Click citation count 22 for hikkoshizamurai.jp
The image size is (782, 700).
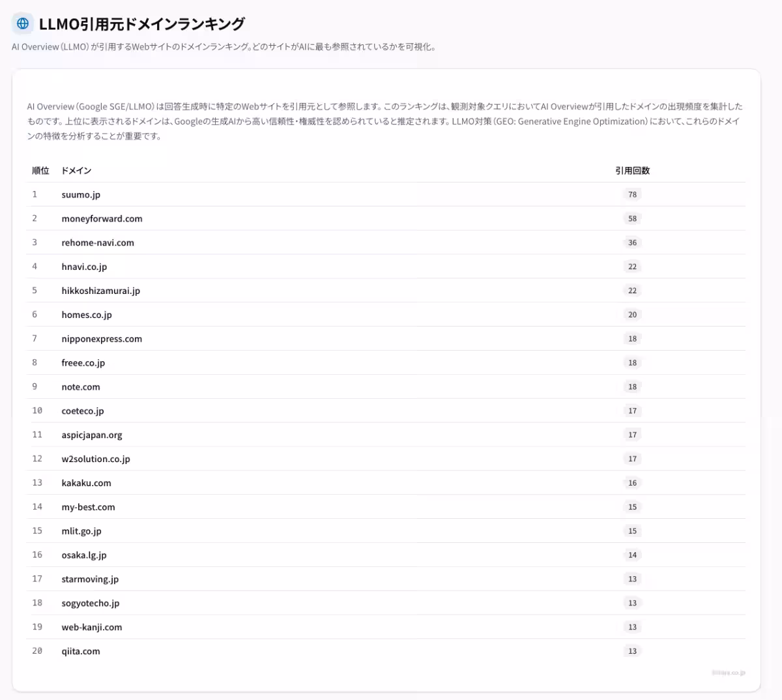click(x=632, y=291)
